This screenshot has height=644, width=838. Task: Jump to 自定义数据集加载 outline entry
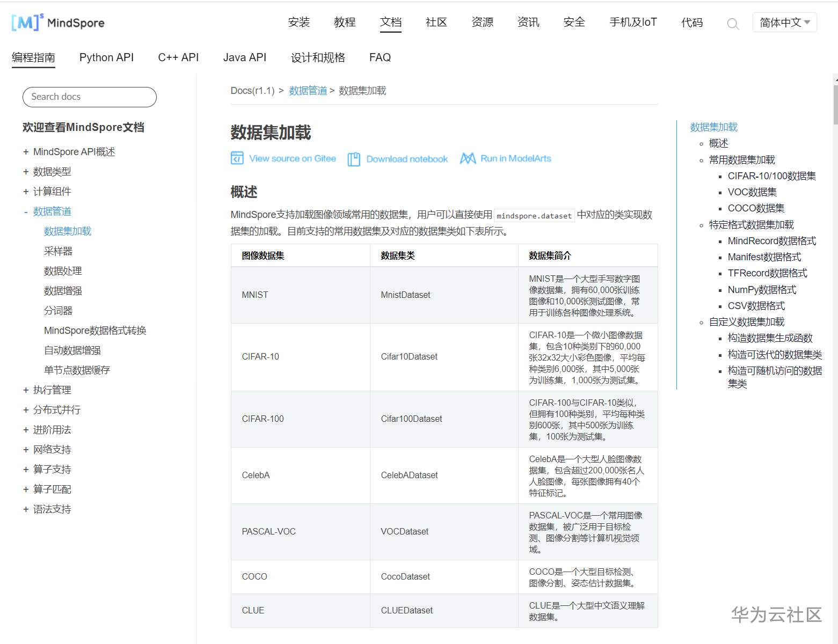746,322
